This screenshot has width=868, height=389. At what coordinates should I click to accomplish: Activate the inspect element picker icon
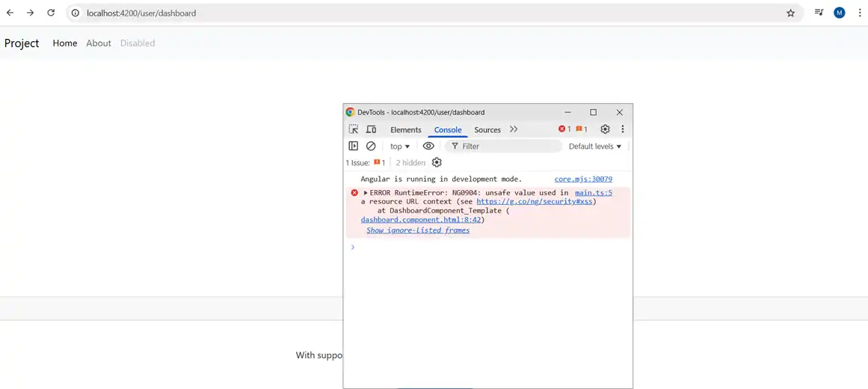354,129
